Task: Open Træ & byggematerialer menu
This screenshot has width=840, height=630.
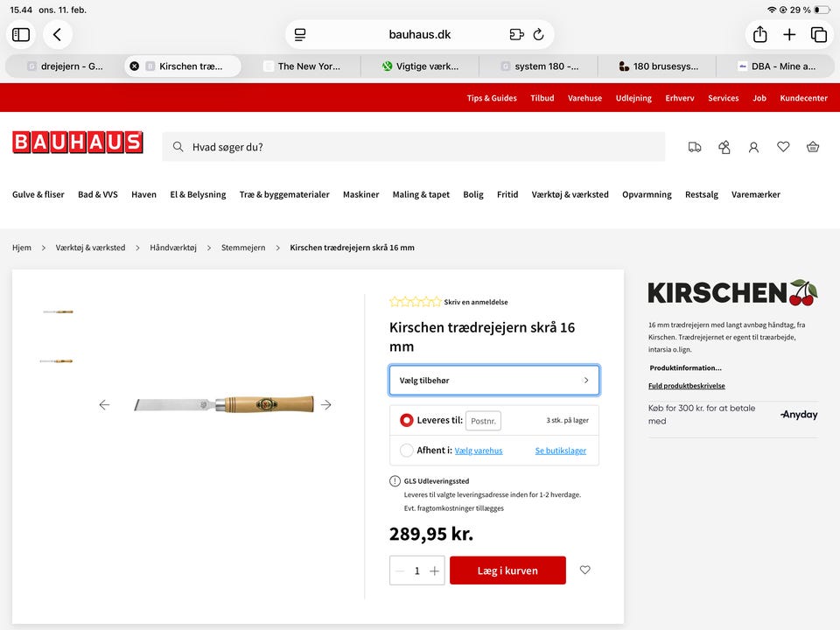Action: (284, 194)
